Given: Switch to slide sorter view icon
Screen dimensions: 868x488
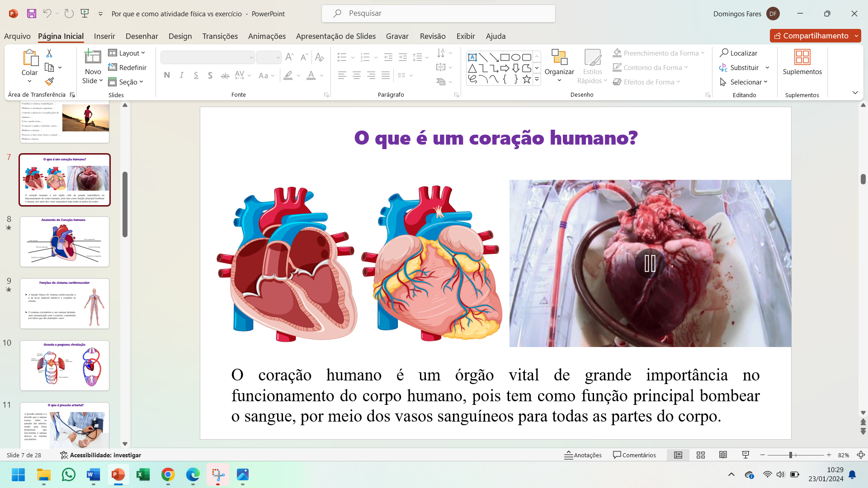Looking at the screenshot, I should click(701, 455).
